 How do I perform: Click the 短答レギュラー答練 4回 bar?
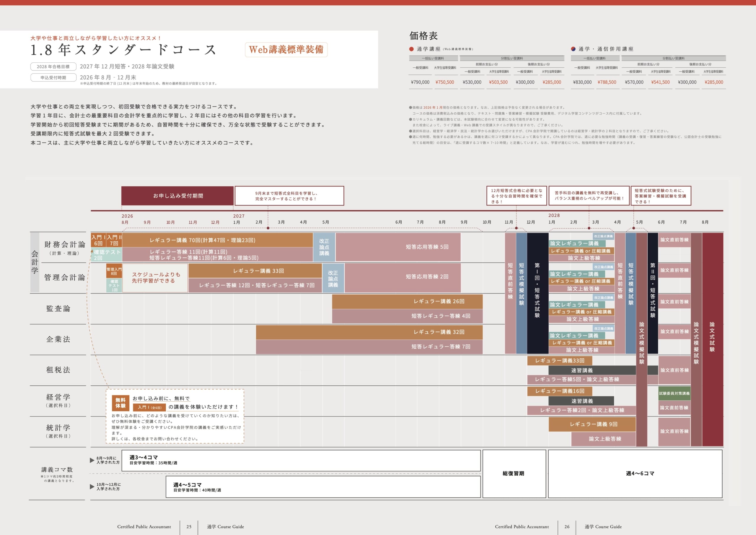click(407, 316)
